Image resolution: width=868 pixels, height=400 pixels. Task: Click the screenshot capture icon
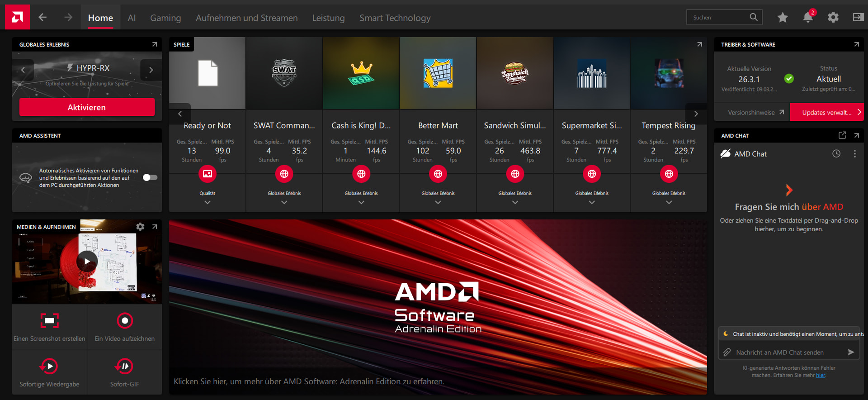click(49, 320)
